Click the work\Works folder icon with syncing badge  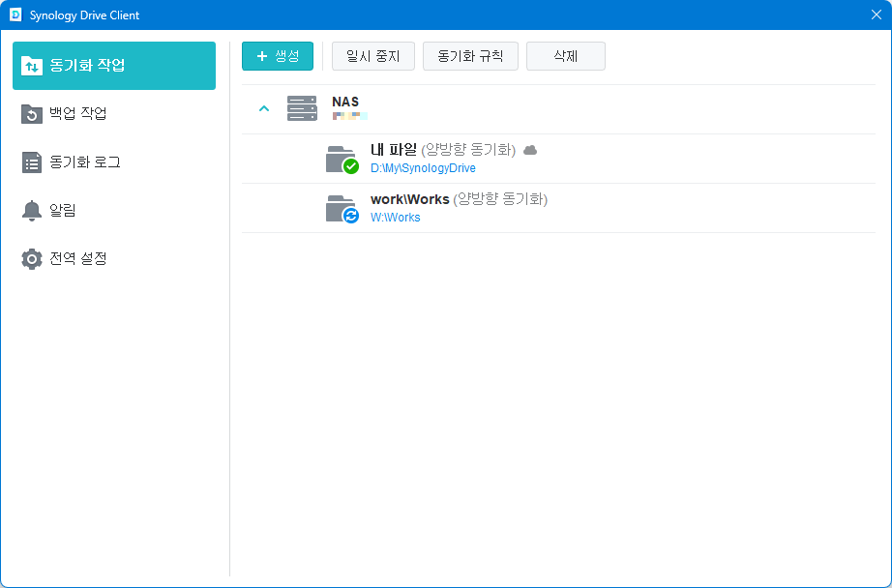342,209
